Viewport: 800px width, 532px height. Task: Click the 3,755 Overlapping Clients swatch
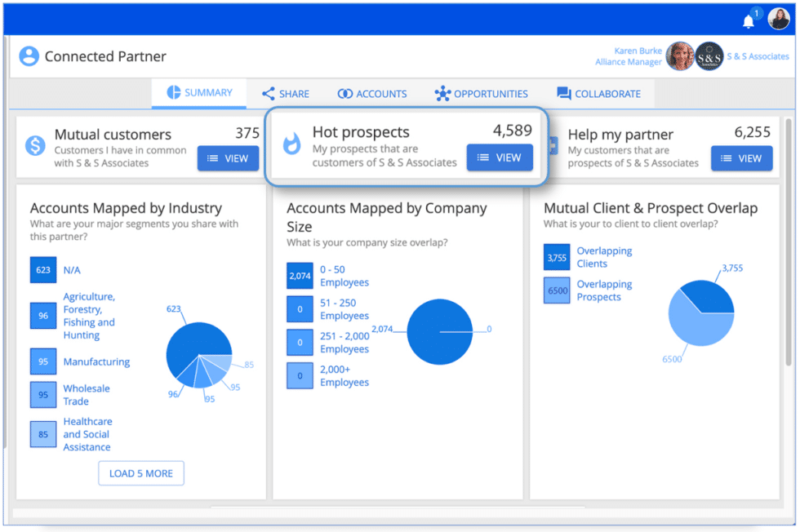(556, 256)
